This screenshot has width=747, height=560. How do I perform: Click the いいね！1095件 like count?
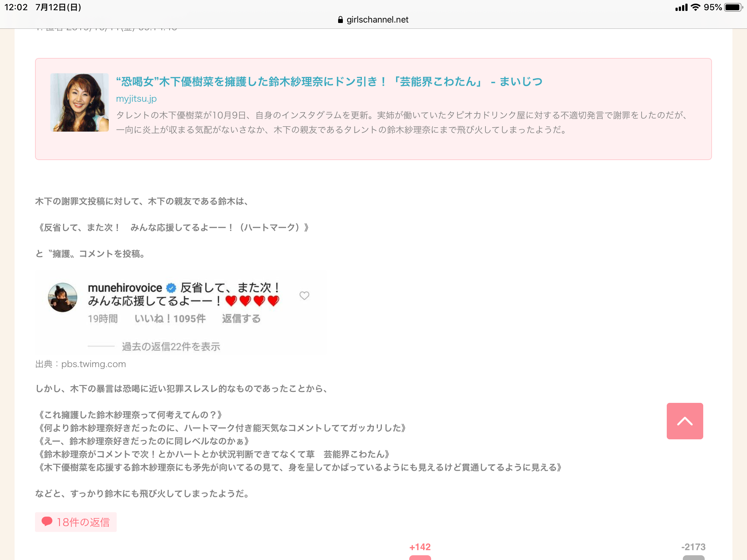tap(170, 319)
